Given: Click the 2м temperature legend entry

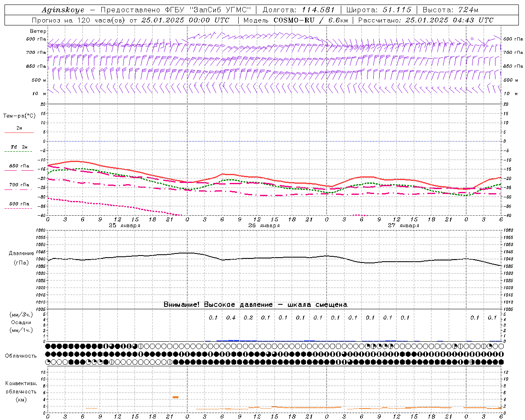Looking at the screenshot, I should click(19, 128).
